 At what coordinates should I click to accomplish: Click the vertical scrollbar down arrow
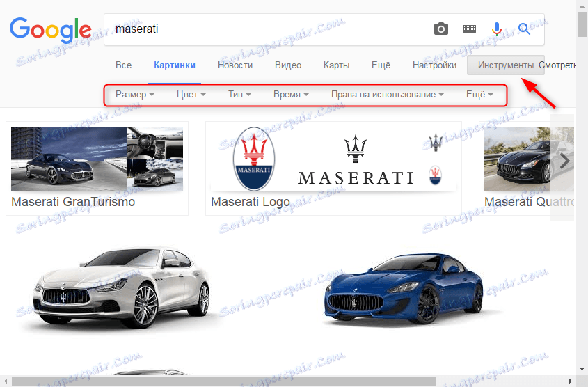pyautogui.click(x=582, y=369)
